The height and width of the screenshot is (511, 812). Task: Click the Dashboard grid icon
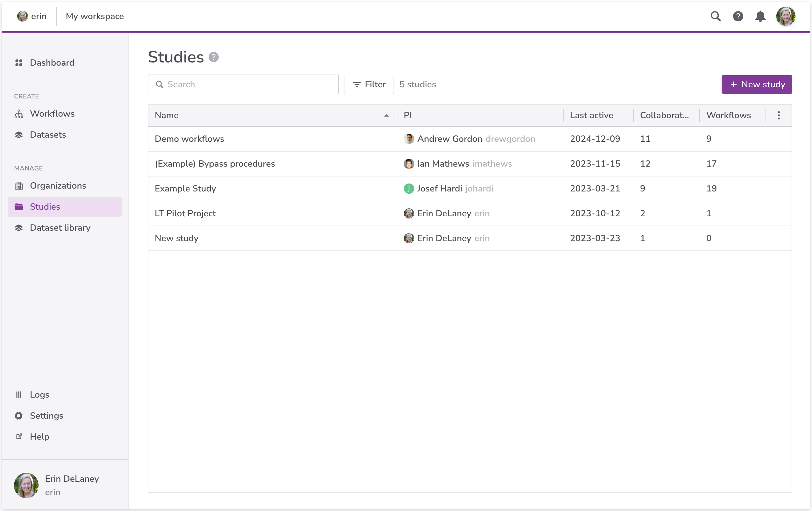(19, 63)
